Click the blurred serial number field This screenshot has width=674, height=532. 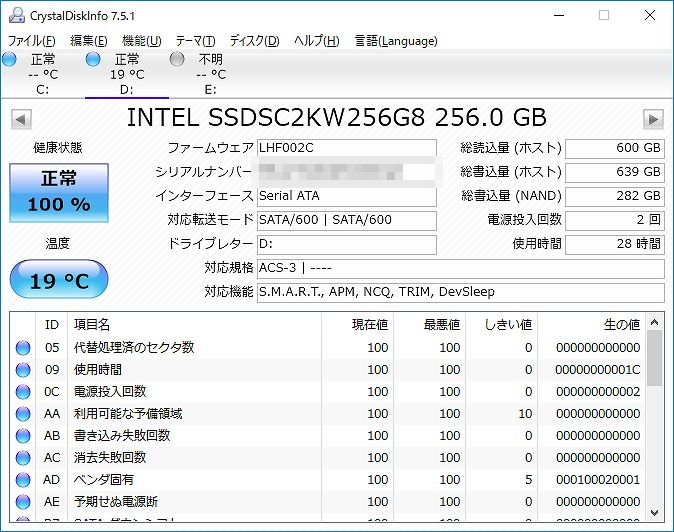pos(346,172)
